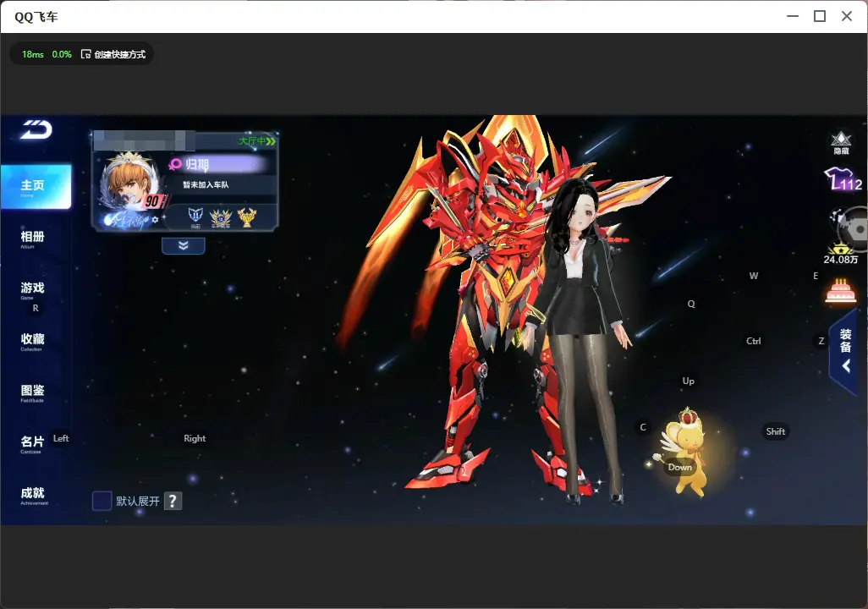The width and height of the screenshot is (868, 609).
Task: Click the Up key overlay button
Action: coord(688,381)
